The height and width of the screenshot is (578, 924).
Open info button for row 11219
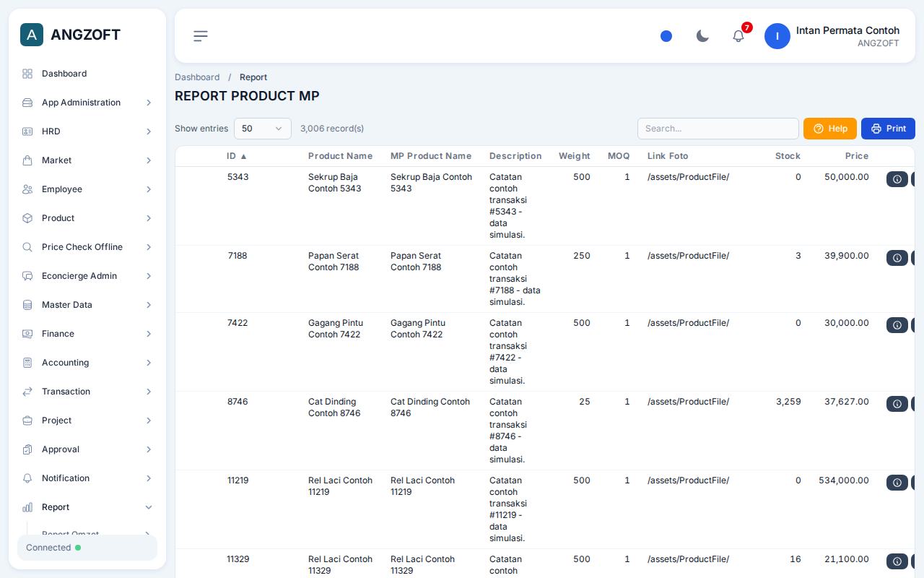(x=897, y=483)
